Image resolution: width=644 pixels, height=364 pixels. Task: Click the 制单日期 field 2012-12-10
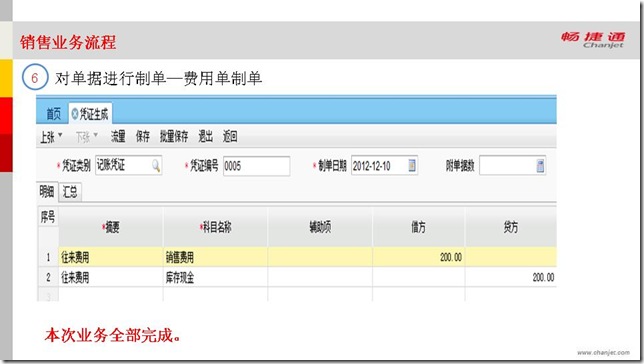[x=384, y=166]
